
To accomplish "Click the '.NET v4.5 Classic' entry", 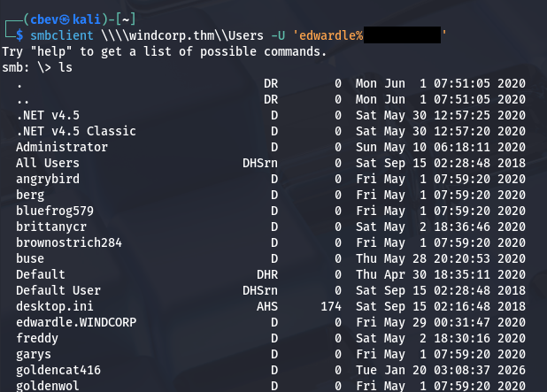I will 76,131.
